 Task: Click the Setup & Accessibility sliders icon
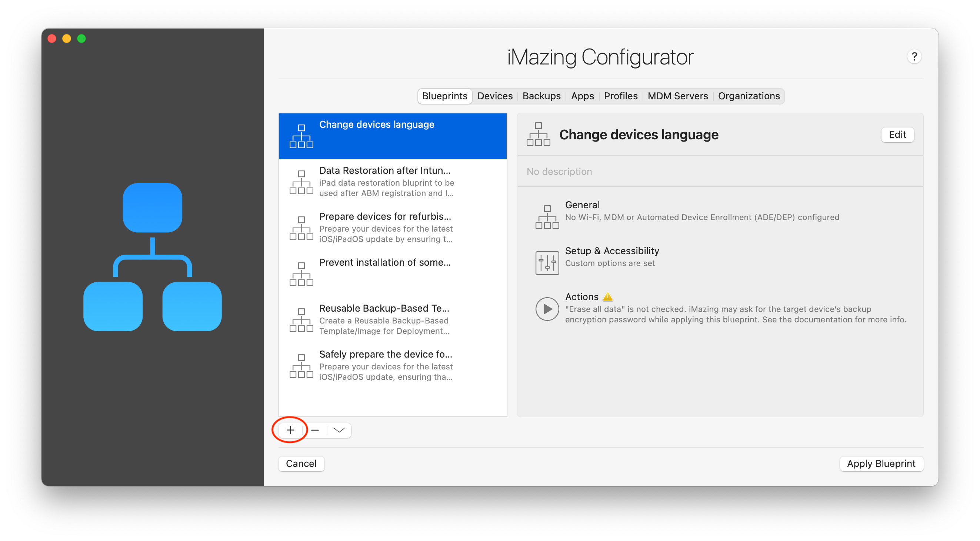click(547, 263)
